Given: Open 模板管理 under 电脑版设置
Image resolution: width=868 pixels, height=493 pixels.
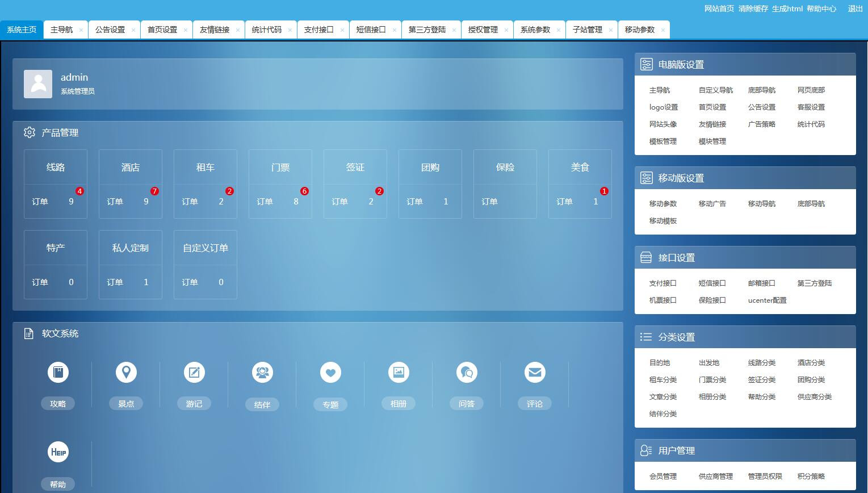Looking at the screenshot, I should click(663, 141).
